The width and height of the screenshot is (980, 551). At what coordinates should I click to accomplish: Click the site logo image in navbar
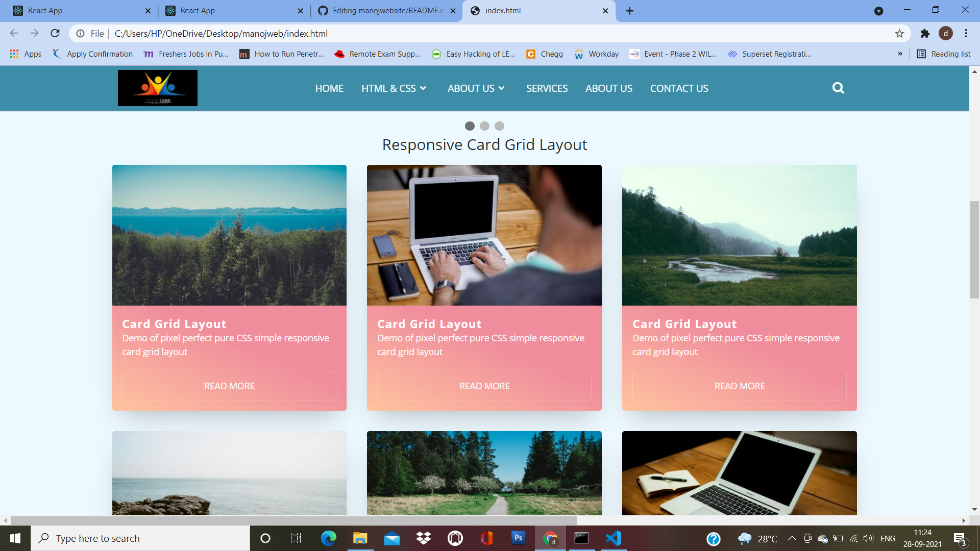[158, 88]
